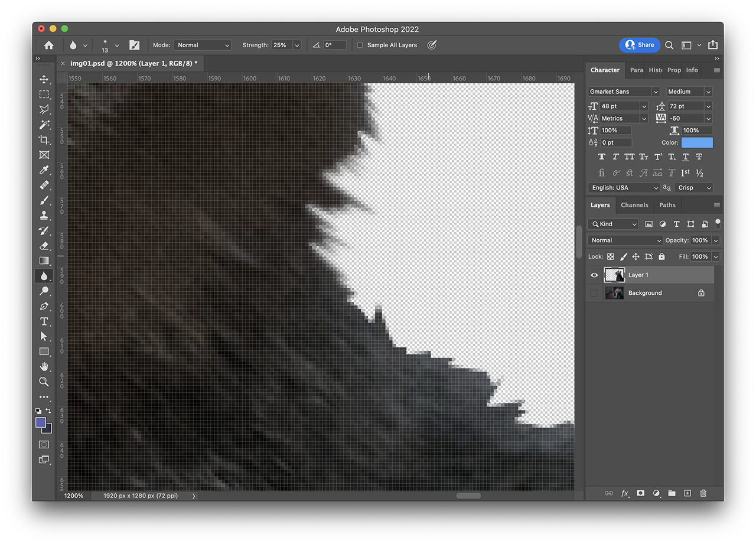Viewport: 756px width, 544px height.
Task: Pick the Eyedropper tool
Action: click(x=44, y=170)
